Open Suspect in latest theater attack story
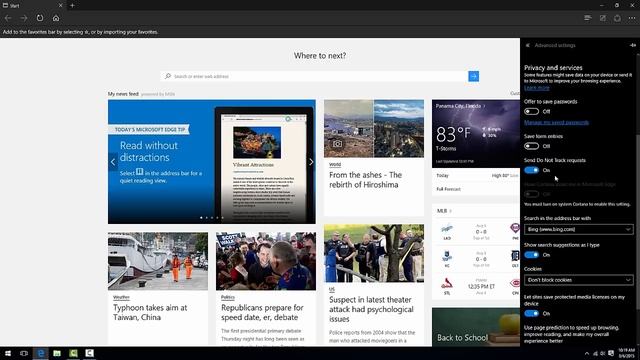640x360 pixels. (x=371, y=309)
